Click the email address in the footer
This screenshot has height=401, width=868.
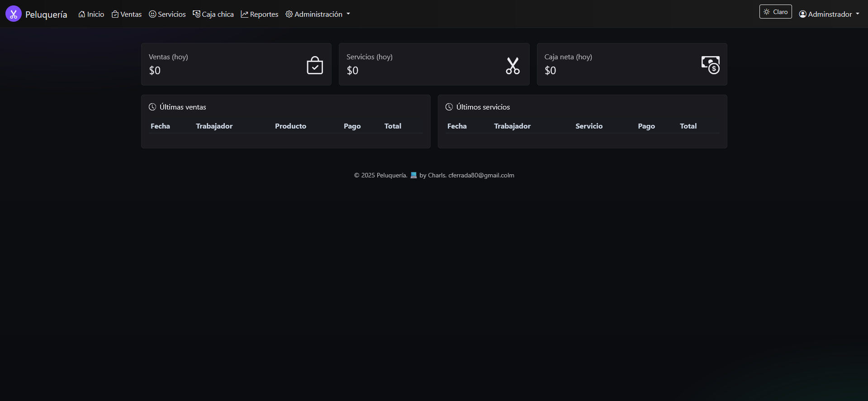481,176
